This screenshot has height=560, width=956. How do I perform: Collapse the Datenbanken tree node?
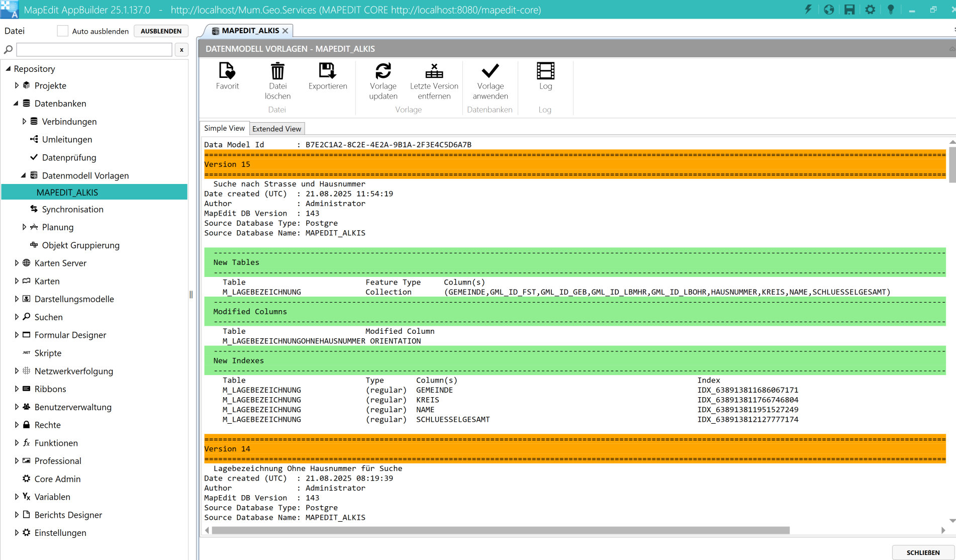pos(16,104)
